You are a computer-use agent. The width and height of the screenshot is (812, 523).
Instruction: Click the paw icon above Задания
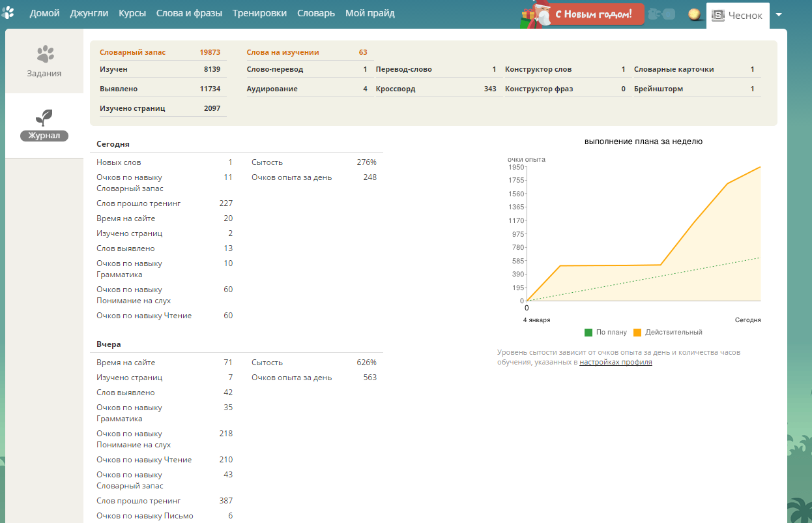point(44,53)
